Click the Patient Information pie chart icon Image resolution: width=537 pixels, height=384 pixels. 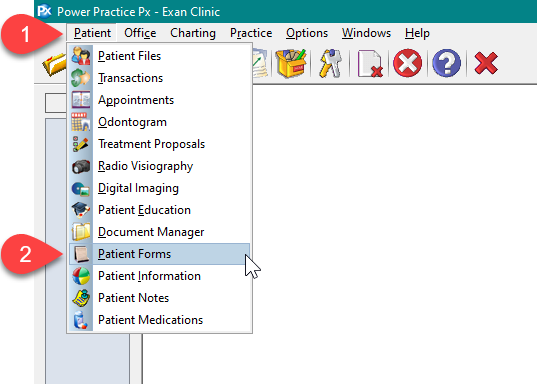pos(81,276)
